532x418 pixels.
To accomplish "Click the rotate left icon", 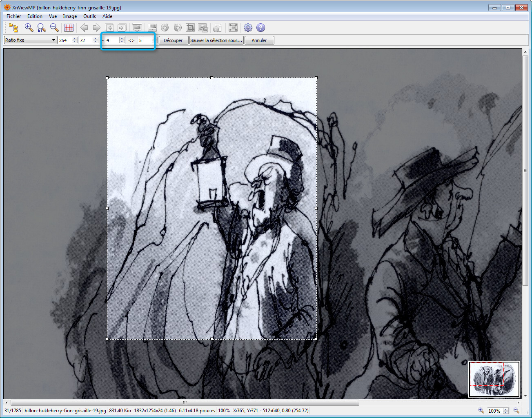I will click(x=165, y=28).
